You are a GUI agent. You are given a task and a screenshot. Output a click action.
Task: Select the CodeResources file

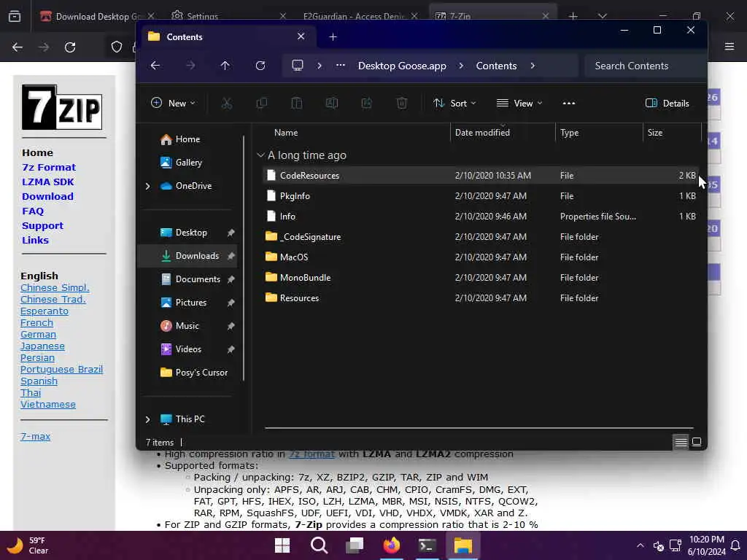481,176
